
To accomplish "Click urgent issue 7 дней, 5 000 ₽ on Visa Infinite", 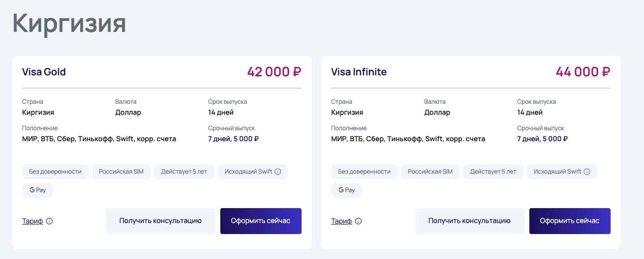I will click(542, 139).
